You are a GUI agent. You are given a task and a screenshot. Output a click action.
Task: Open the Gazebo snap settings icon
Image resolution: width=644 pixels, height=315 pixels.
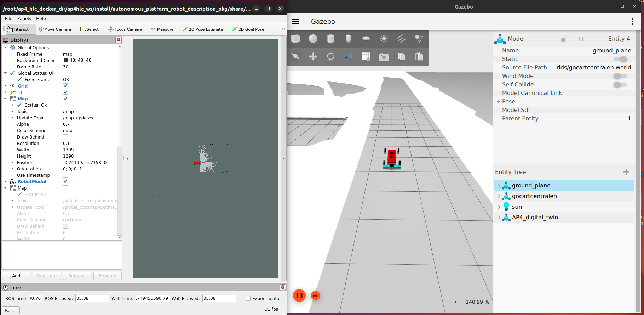click(349, 56)
